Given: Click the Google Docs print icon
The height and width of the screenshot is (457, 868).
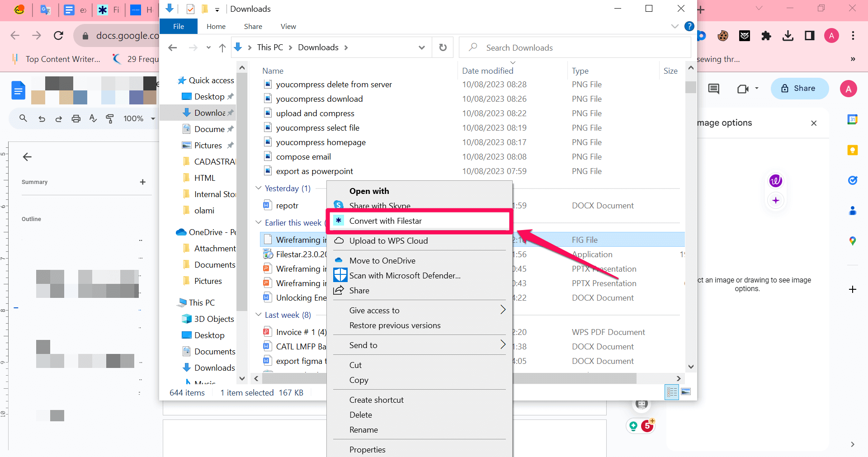Looking at the screenshot, I should (x=76, y=118).
